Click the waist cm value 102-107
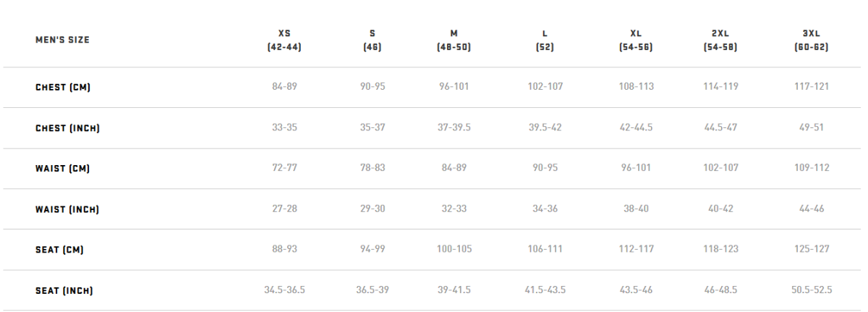This screenshot has height=312, width=868. (x=720, y=168)
